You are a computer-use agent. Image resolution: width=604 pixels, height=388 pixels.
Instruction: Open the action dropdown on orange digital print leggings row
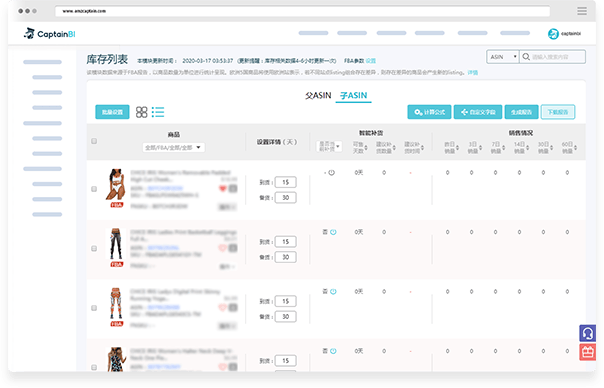point(227,326)
